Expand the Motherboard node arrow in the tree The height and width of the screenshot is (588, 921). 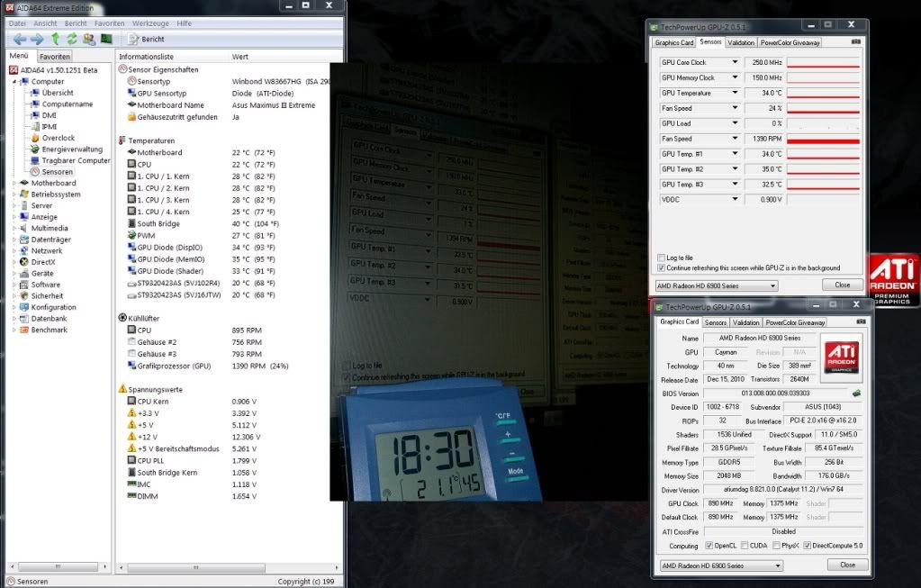[x=14, y=184]
